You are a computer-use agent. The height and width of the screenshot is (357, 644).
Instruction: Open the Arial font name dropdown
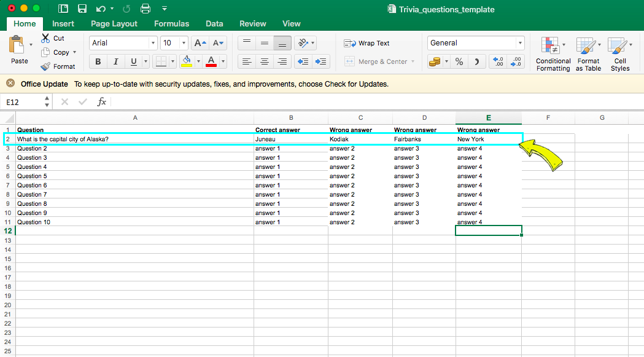tap(153, 43)
